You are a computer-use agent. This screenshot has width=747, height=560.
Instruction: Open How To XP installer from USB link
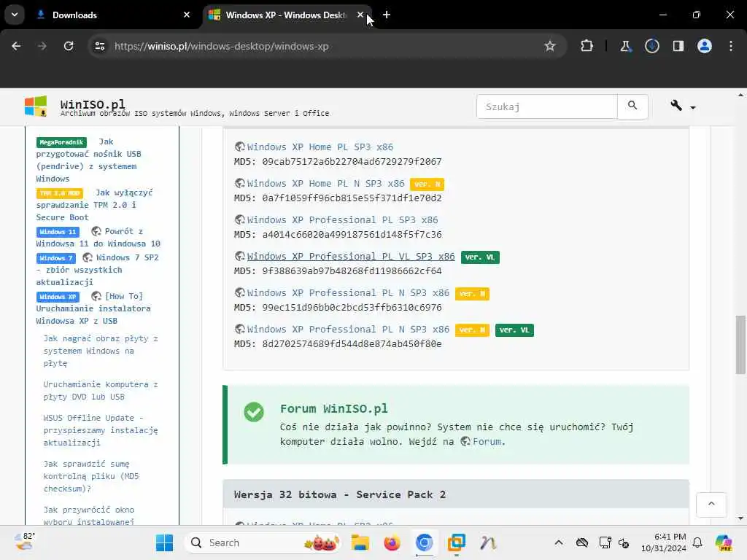[93, 308]
